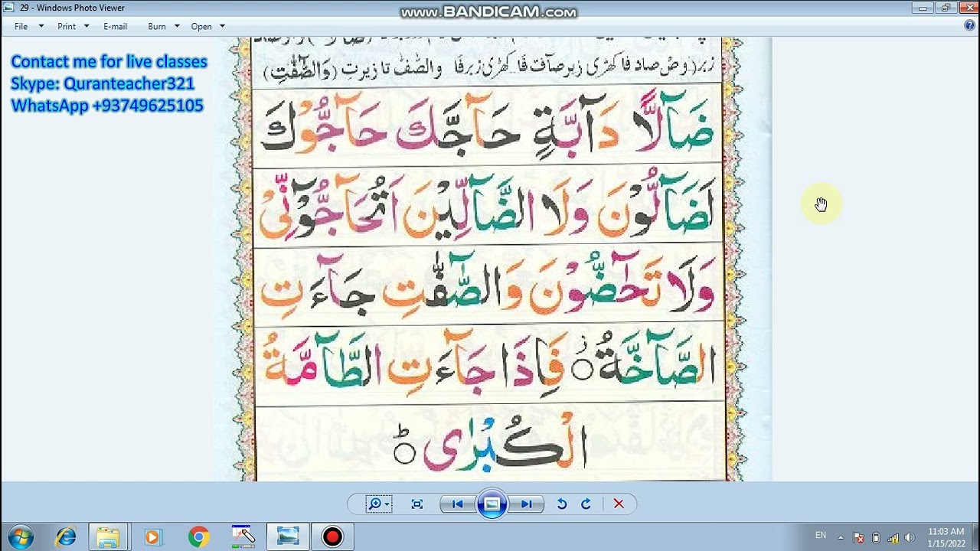
Task: Open the Windows Start menu
Action: [x=21, y=536]
